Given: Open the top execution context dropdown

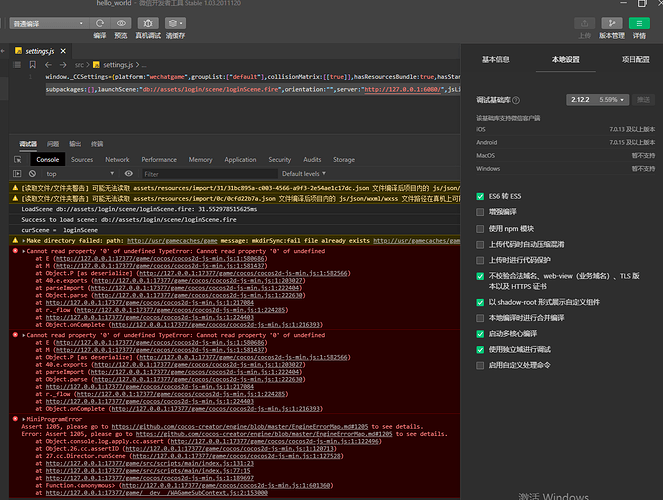Looking at the screenshot, I should click(79, 174).
